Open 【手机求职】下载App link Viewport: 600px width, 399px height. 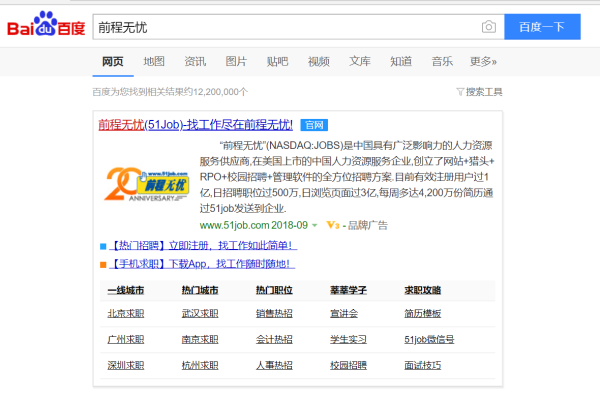[202, 264]
